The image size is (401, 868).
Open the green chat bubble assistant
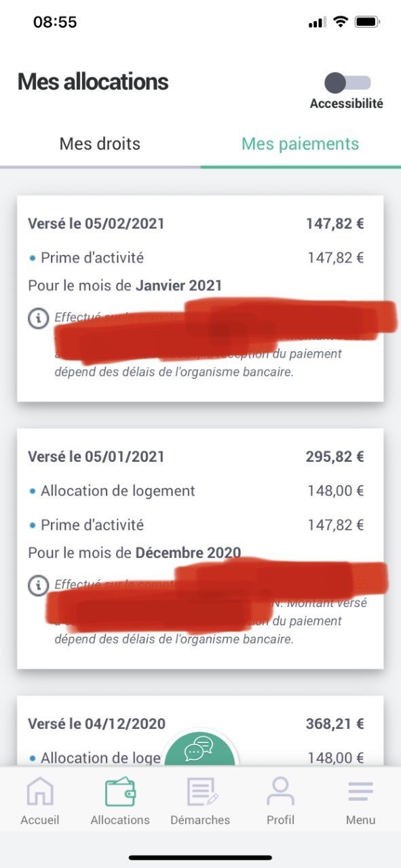click(199, 749)
